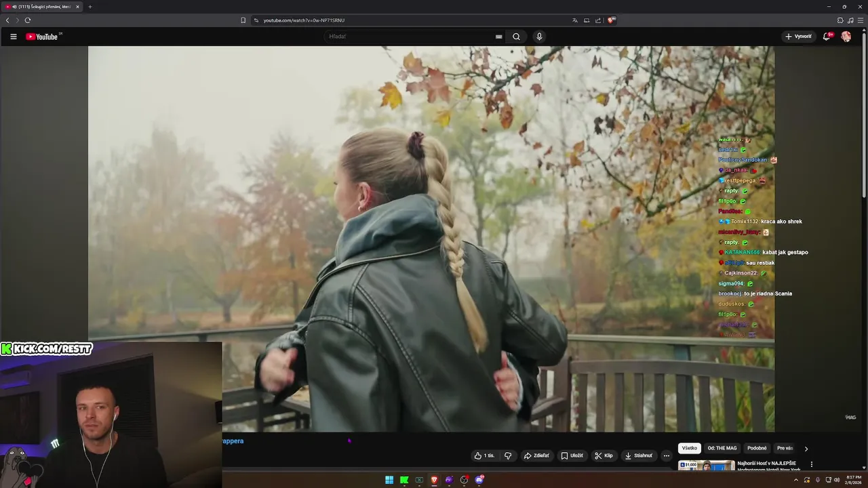
Task: Open the browser main hamburger menu
Action: coord(861,20)
